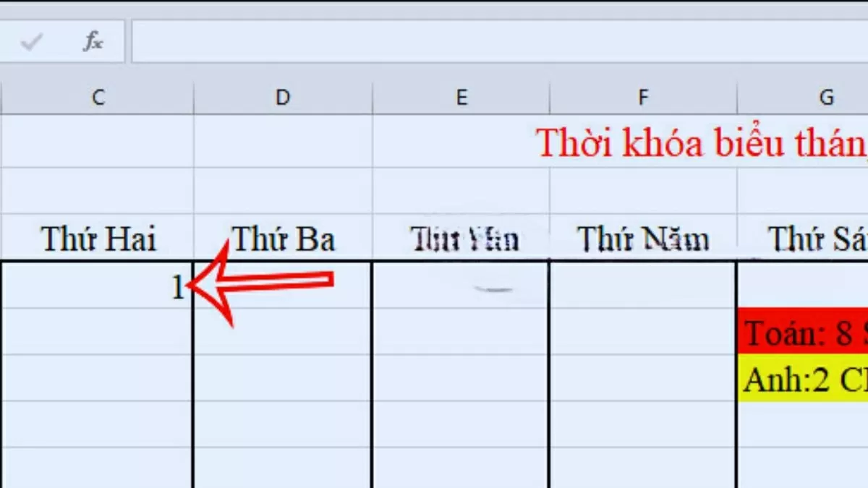The width and height of the screenshot is (868, 488).
Task: Select the "Thứ Sáu" header cell
Action: click(810, 239)
